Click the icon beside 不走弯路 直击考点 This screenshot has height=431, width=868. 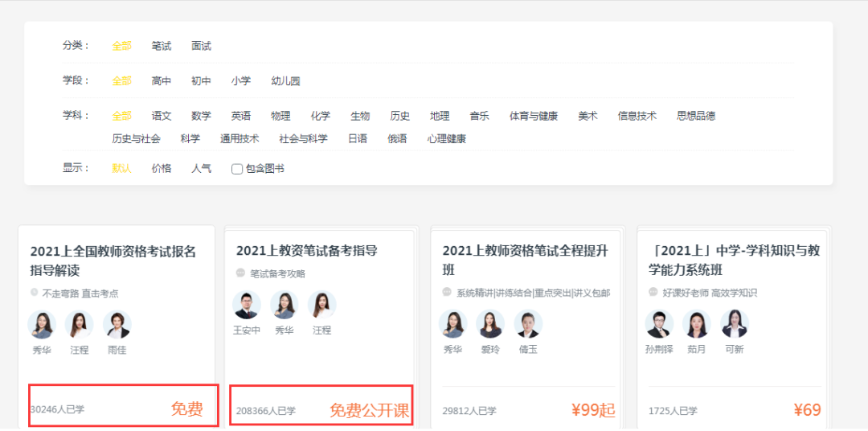point(35,292)
